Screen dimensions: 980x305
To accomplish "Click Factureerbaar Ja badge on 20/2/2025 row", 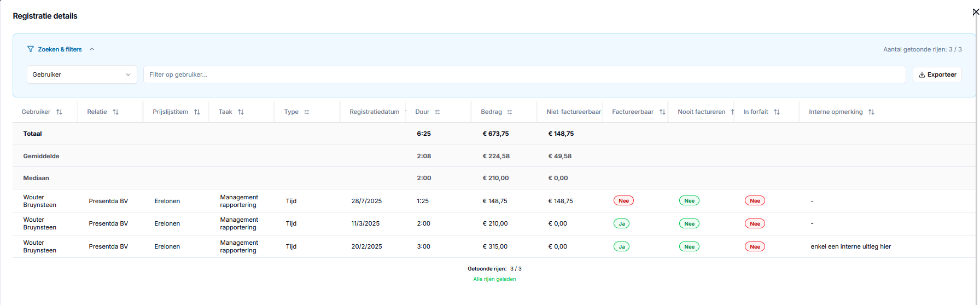I will tap(621, 246).
